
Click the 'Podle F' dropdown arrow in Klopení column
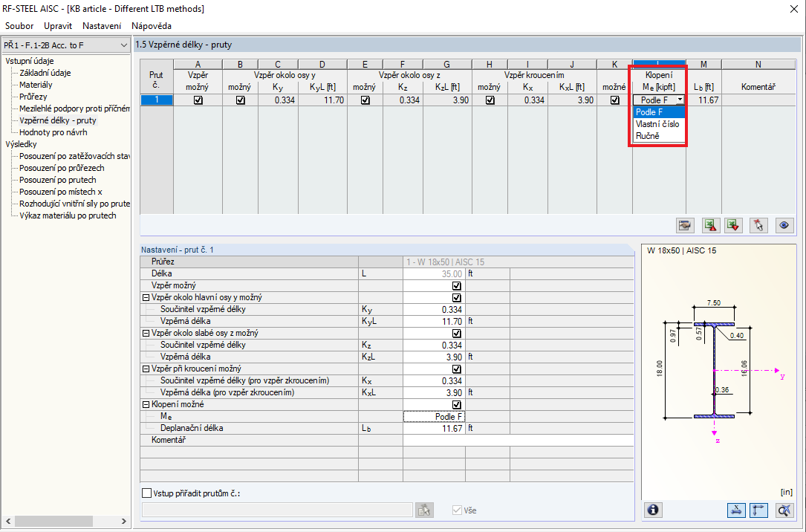click(680, 100)
